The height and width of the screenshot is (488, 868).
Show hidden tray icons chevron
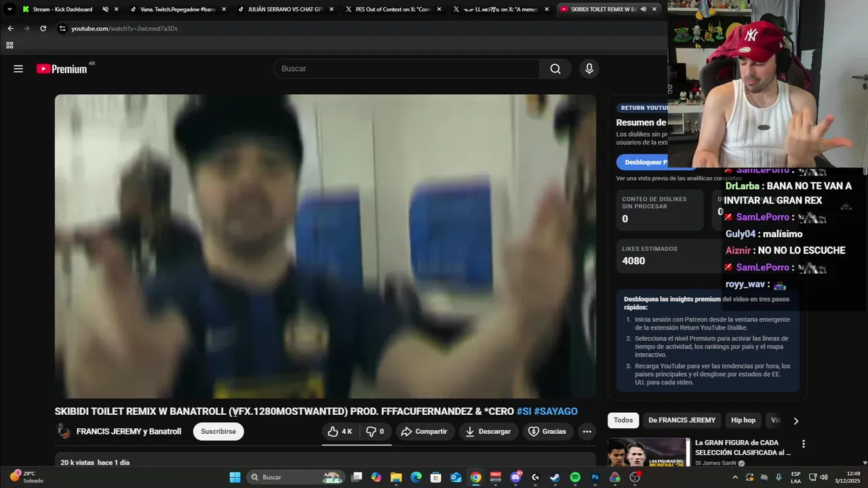tap(735, 477)
